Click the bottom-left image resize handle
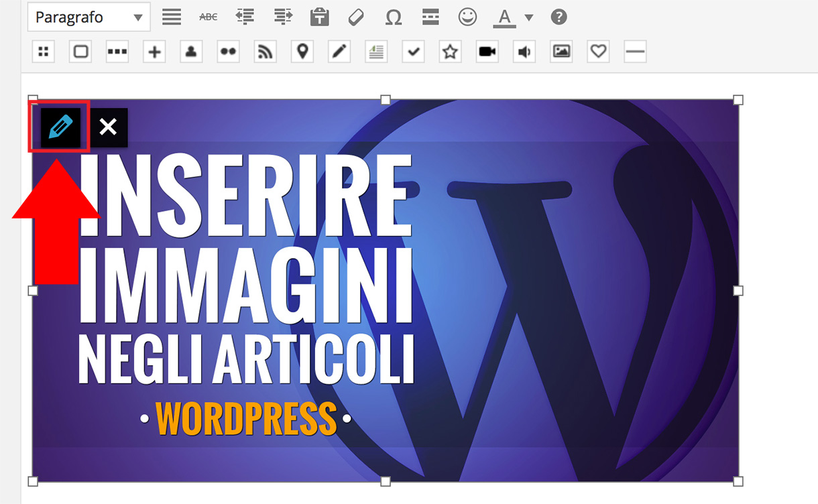818x504 pixels. 33,481
